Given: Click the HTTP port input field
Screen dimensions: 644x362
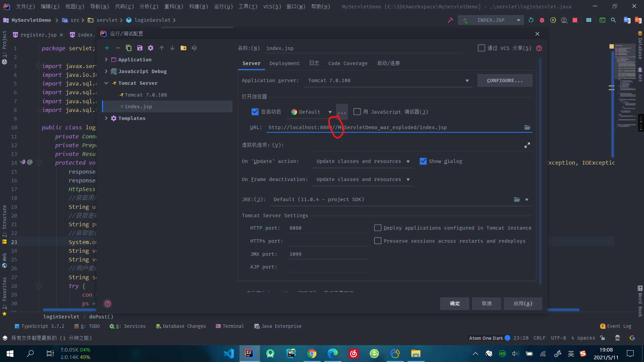Looking at the screenshot, I should (327, 228).
